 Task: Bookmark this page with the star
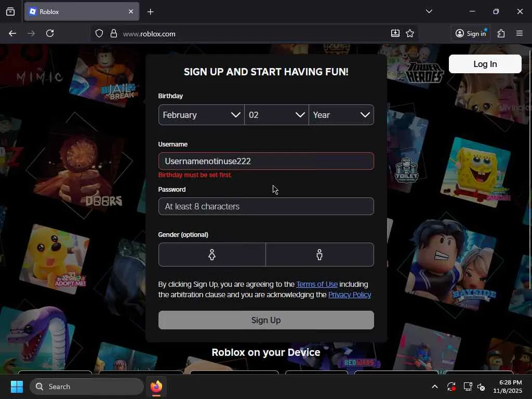pyautogui.click(x=410, y=33)
